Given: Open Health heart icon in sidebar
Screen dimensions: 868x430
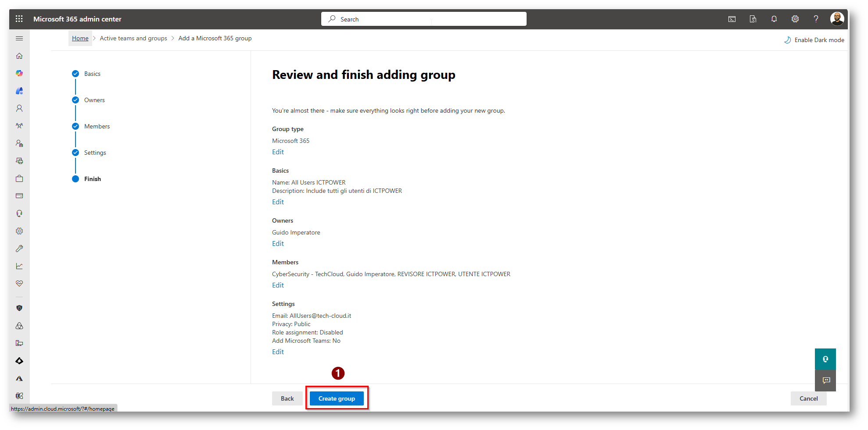Looking at the screenshot, I should pos(19,284).
